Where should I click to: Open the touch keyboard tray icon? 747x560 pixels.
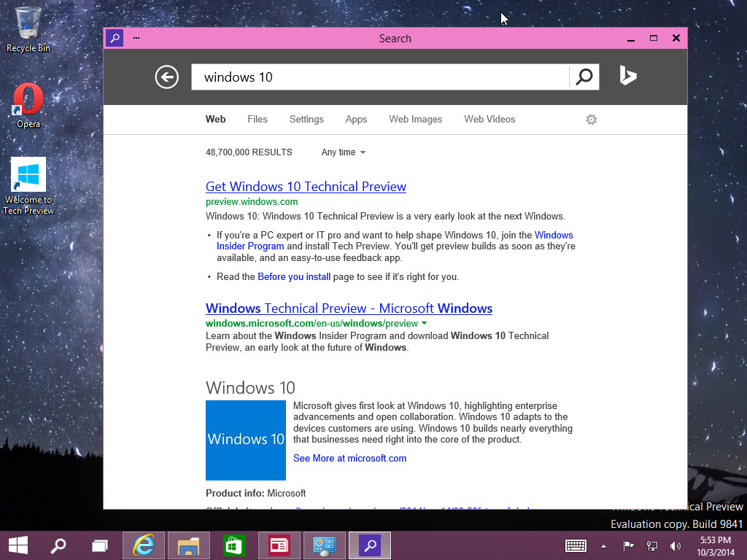pos(576,545)
